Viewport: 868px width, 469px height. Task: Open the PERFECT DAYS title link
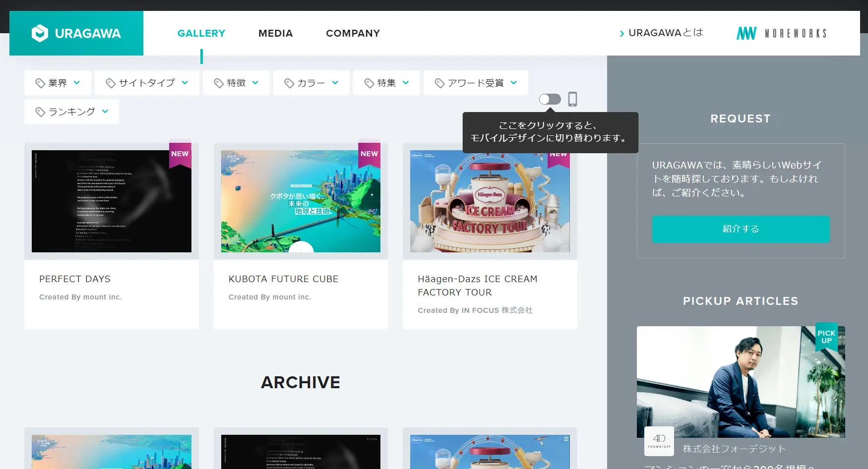coord(75,279)
